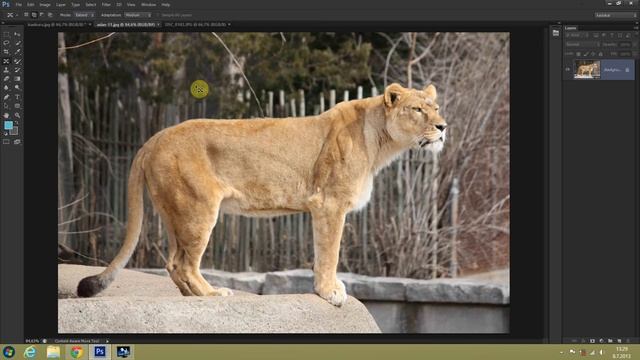Open the File menu

coord(18,4)
